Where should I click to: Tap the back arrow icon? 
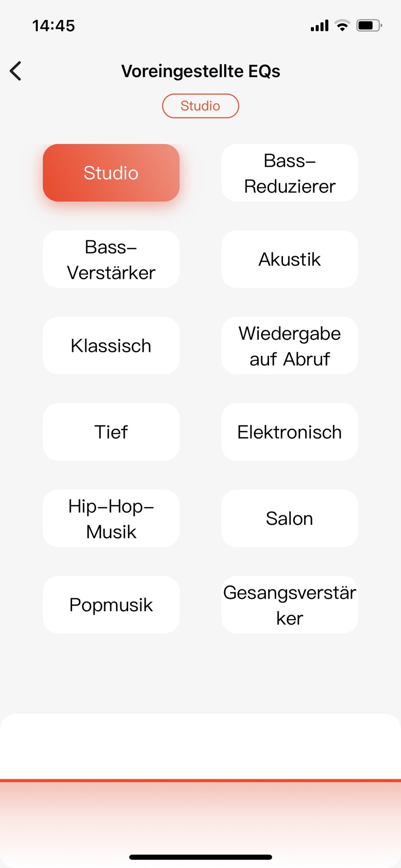(x=16, y=71)
